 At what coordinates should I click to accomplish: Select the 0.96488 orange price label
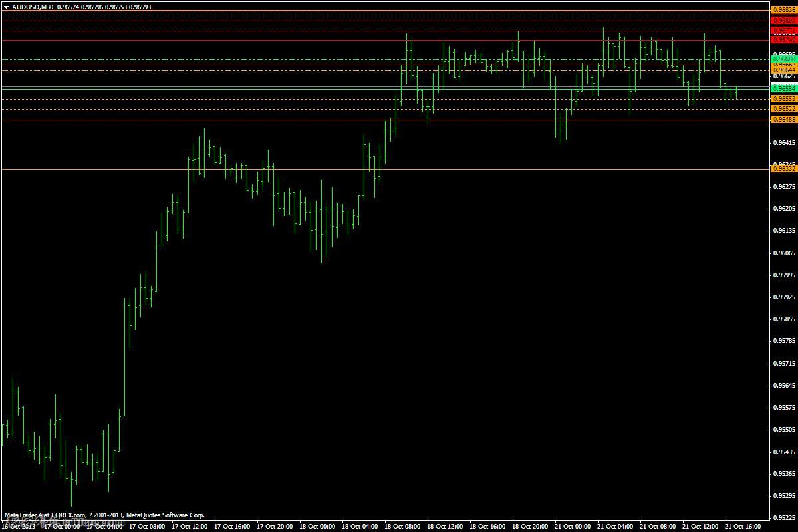pyautogui.click(x=784, y=119)
